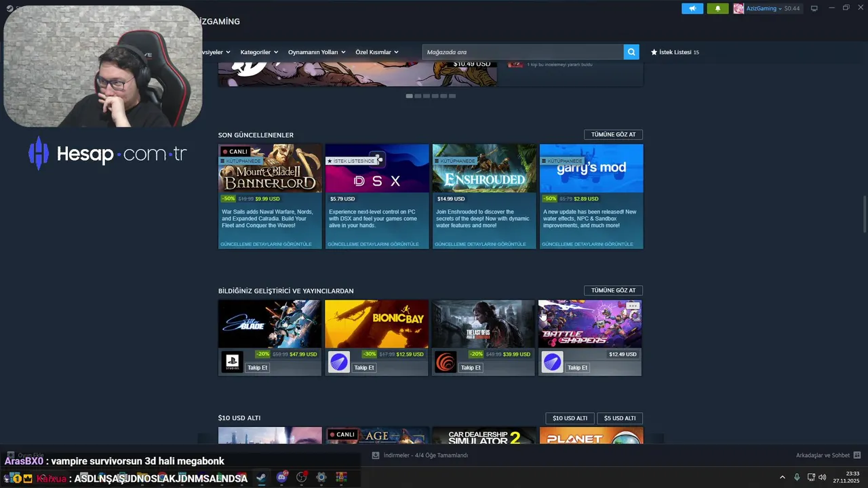Click Takip Et under Battle Shapers

click(577, 368)
